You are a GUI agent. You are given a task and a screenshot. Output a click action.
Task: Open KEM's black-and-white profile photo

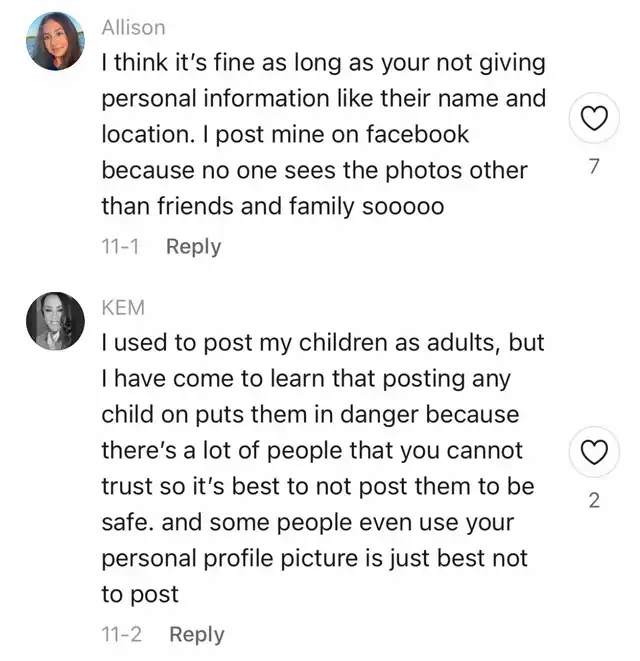tap(55, 322)
